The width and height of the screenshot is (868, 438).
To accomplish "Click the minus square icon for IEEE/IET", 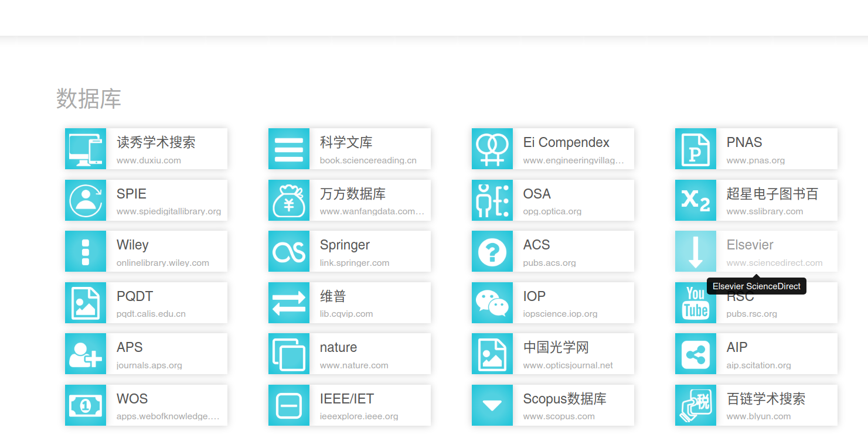I will (x=289, y=405).
